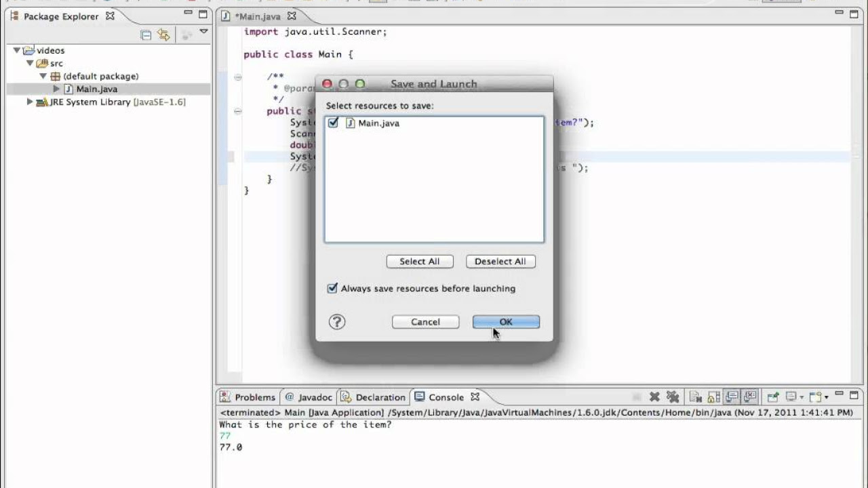Maximize the Package Explorer panel

pos(203,14)
